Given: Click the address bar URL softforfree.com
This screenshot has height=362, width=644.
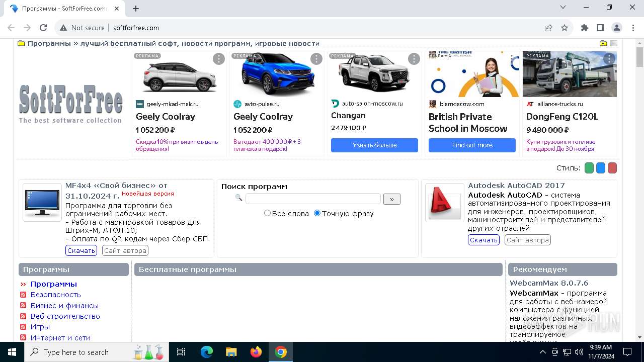Looking at the screenshot, I should 136,28.
